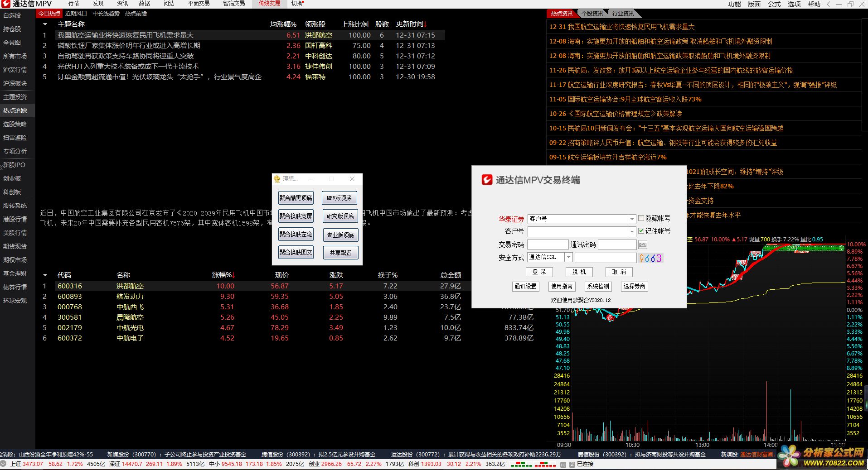The height and width of the screenshot is (470, 868).
Task: Click the 取消 button in login dialog
Action: (x=619, y=272)
